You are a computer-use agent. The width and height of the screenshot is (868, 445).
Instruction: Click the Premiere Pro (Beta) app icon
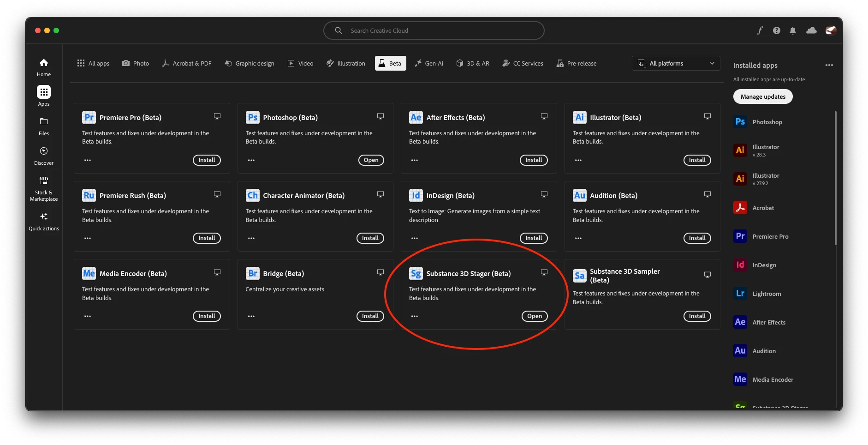(89, 117)
